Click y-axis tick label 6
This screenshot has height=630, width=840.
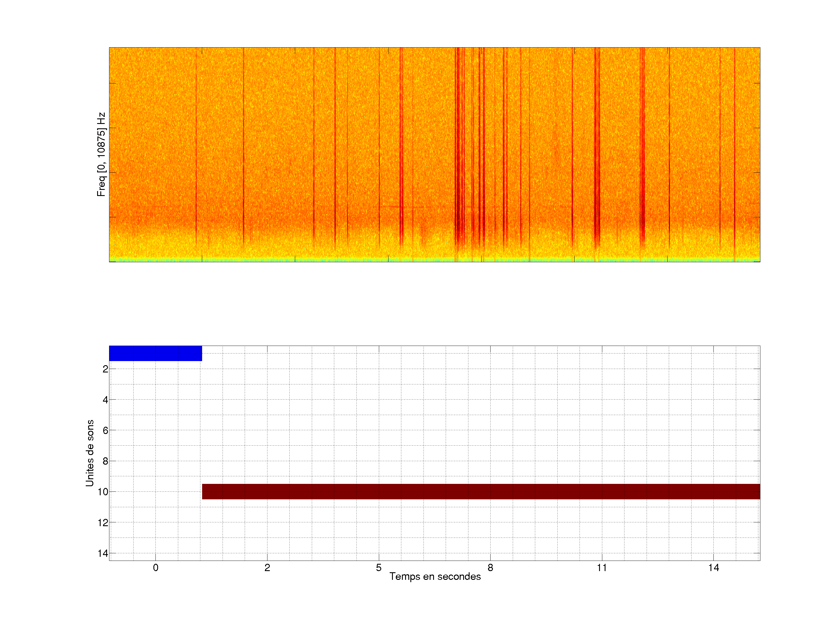coord(105,430)
